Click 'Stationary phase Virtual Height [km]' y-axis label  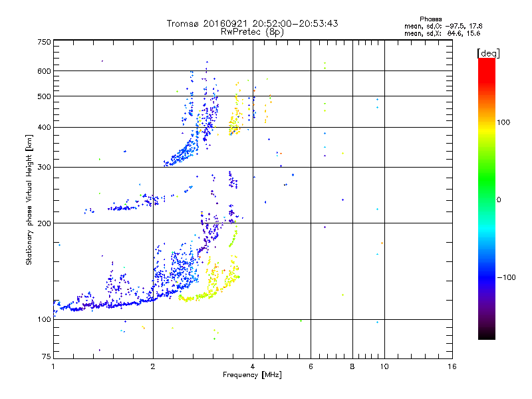click(29, 200)
